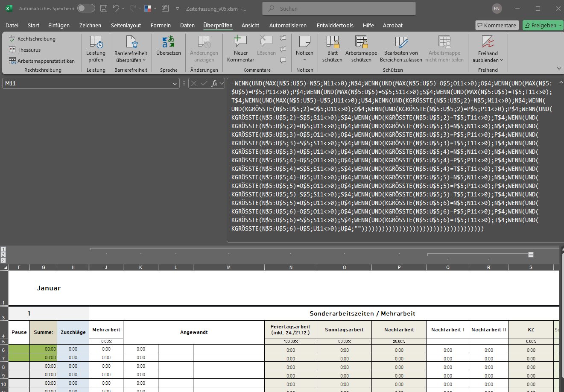Switch to the Ansicht ribbon tab
The height and width of the screenshot is (392, 564).
[x=250, y=26]
